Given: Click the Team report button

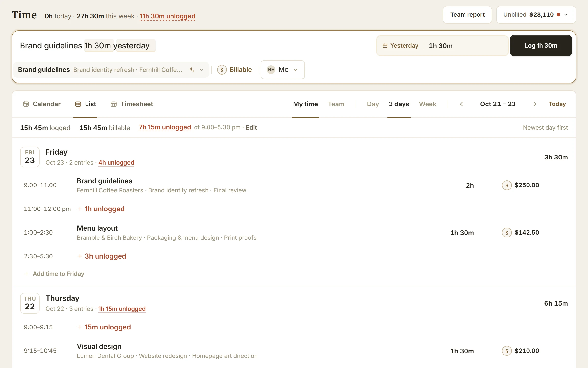Looking at the screenshot, I should pyautogui.click(x=467, y=15).
